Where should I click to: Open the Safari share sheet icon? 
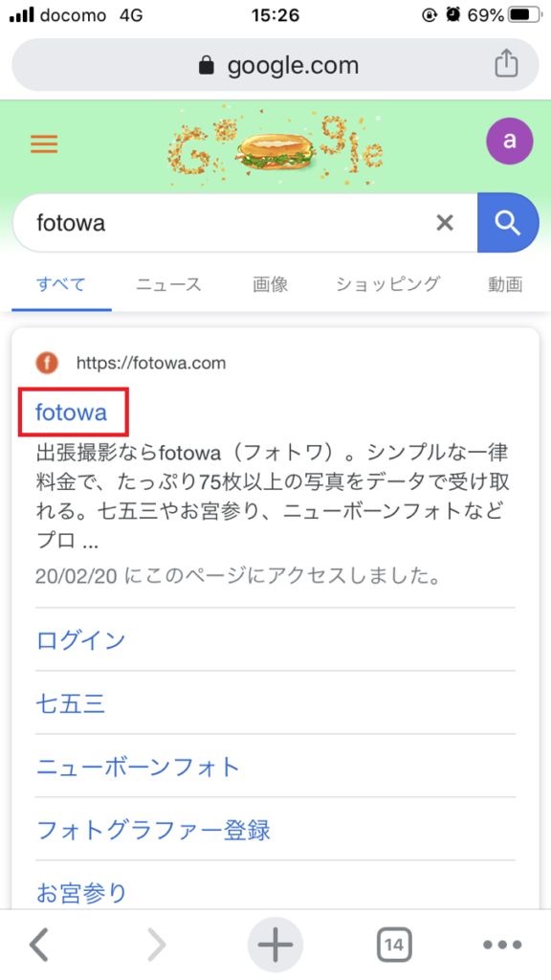[506, 64]
